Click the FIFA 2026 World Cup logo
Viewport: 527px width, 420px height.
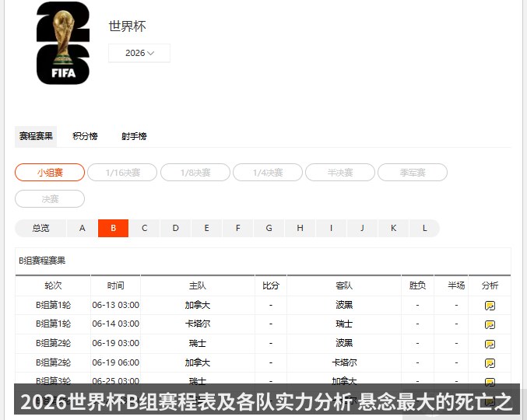(63, 43)
